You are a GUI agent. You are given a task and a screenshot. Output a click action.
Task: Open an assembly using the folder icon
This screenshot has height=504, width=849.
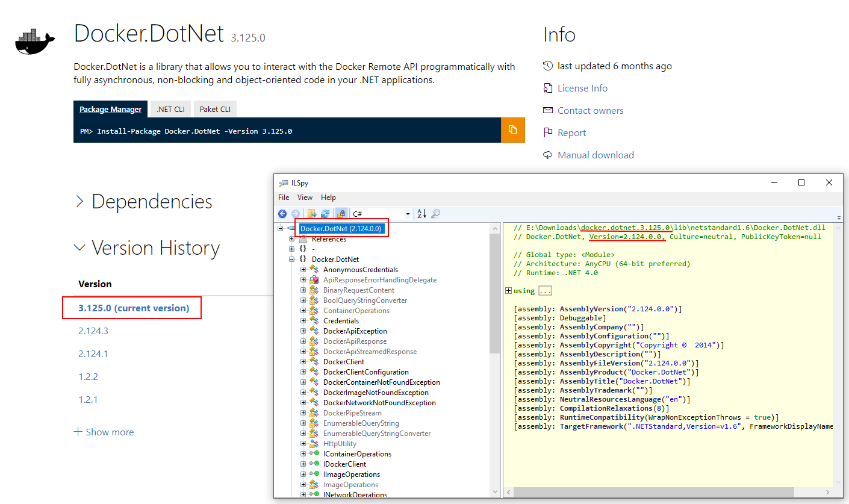pyautogui.click(x=312, y=213)
